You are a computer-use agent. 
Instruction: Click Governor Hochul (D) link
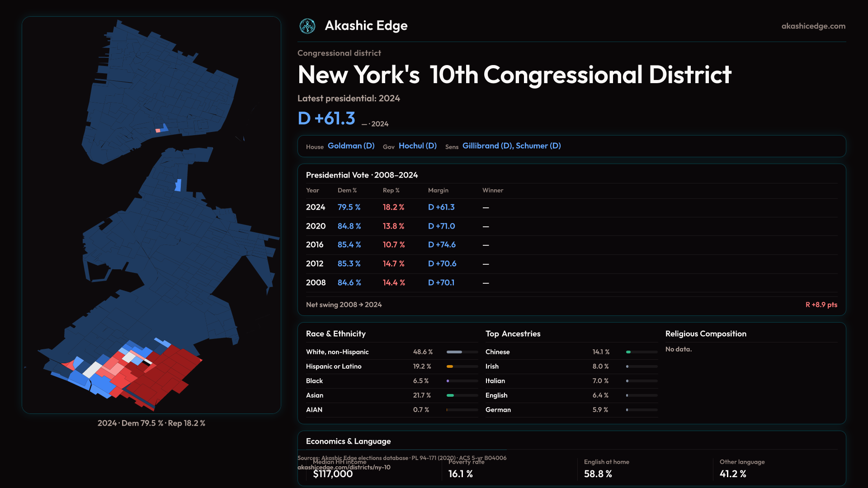tap(417, 146)
